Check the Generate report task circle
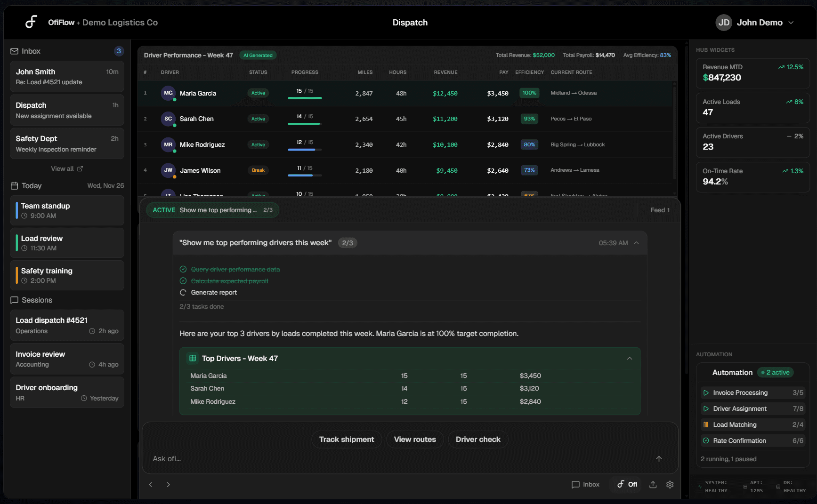The width and height of the screenshot is (817, 504). (x=183, y=292)
